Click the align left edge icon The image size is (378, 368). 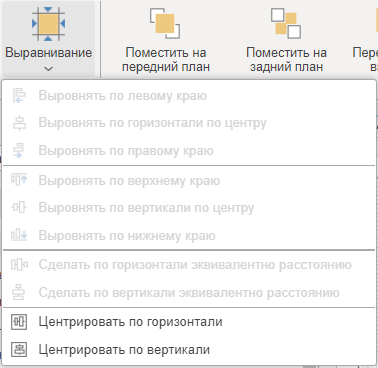click(x=19, y=96)
